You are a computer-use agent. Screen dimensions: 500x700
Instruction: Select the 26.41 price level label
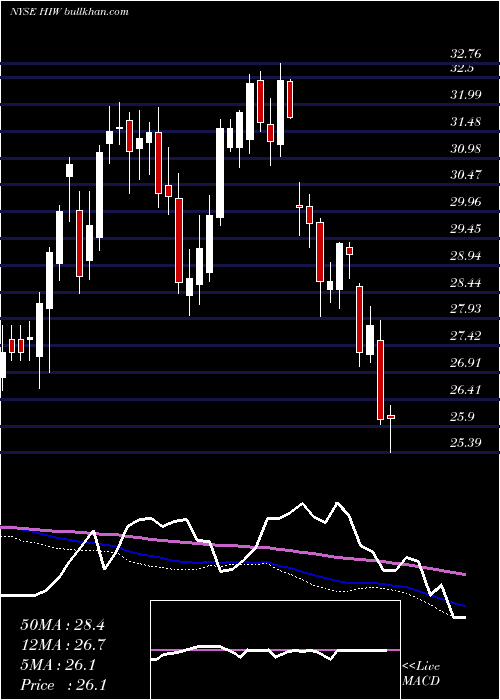point(466,390)
